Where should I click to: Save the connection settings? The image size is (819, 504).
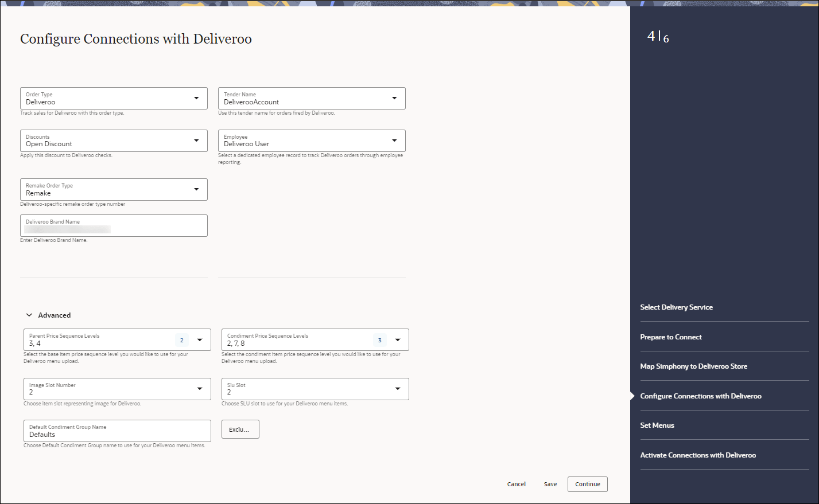550,484
